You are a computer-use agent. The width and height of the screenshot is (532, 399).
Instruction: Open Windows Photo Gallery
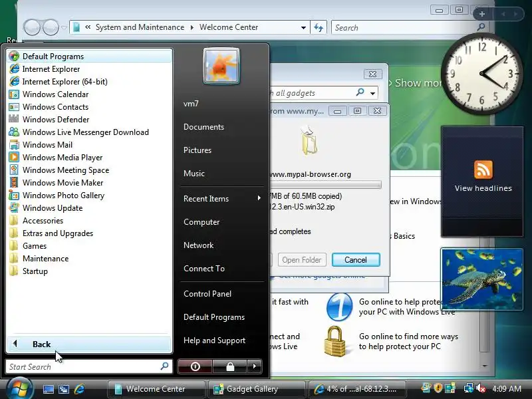pos(90,195)
